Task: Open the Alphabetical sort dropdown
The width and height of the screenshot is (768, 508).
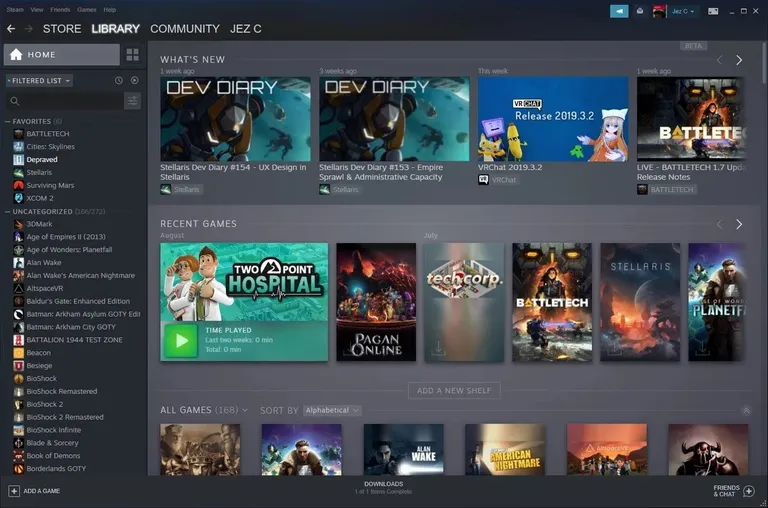Action: [x=332, y=411]
